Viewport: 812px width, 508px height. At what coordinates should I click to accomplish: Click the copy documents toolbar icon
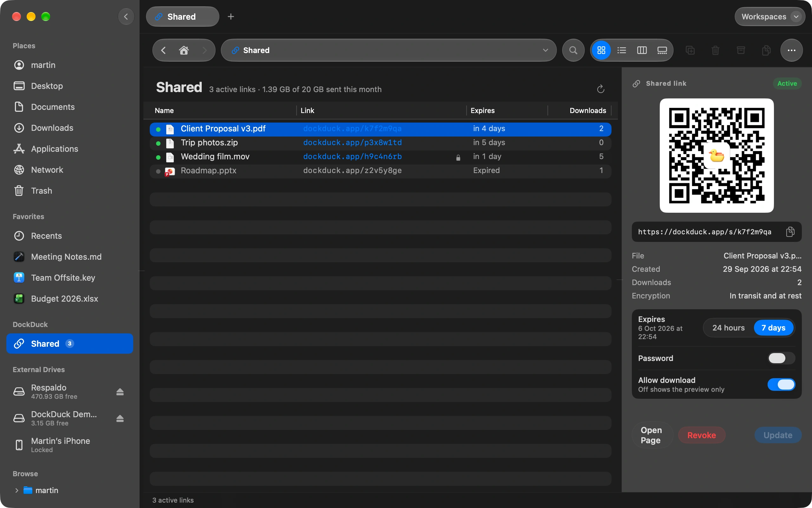point(766,50)
